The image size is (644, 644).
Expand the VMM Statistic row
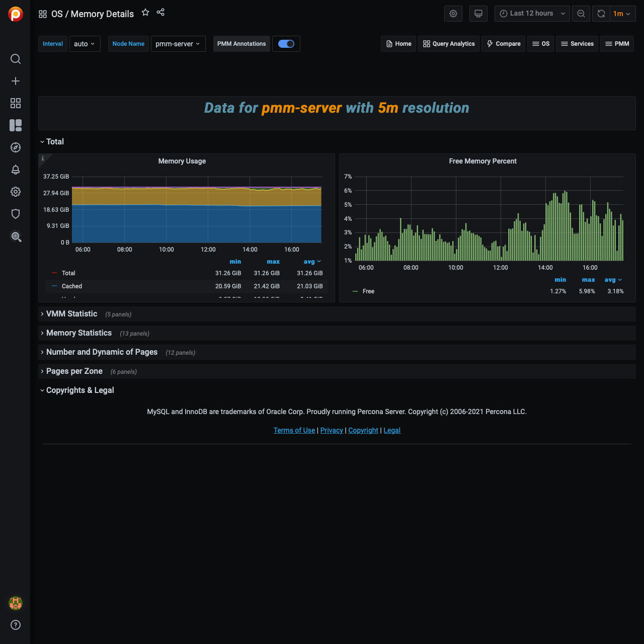pyautogui.click(x=71, y=314)
